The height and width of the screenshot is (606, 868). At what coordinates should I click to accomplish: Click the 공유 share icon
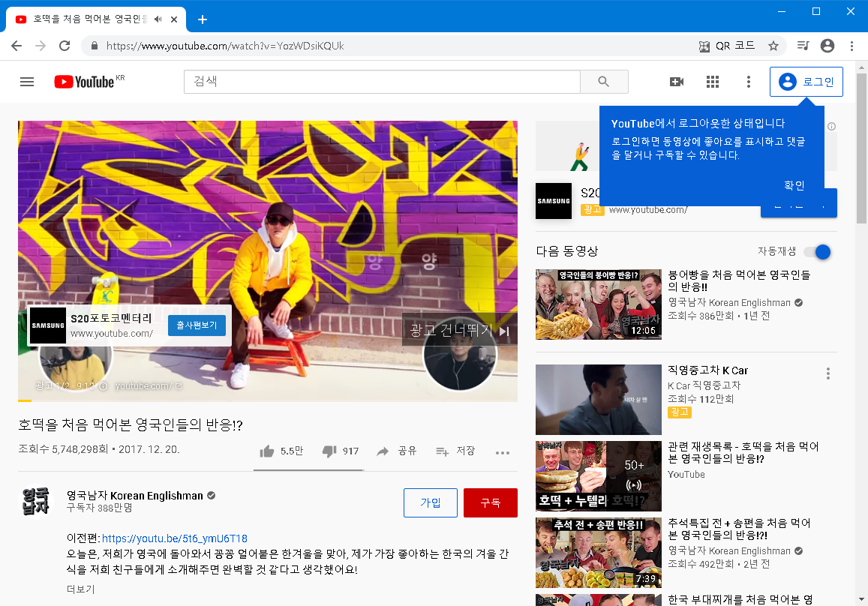383,451
